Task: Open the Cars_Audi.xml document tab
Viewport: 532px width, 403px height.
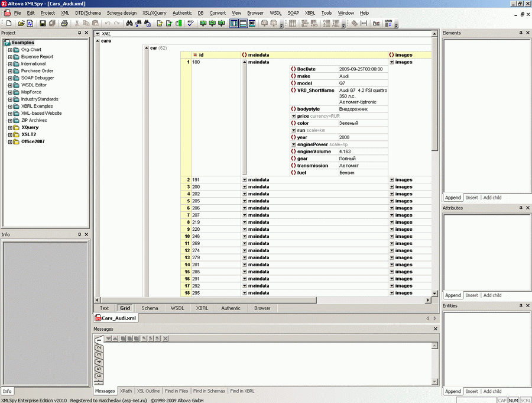Action: tap(116, 318)
